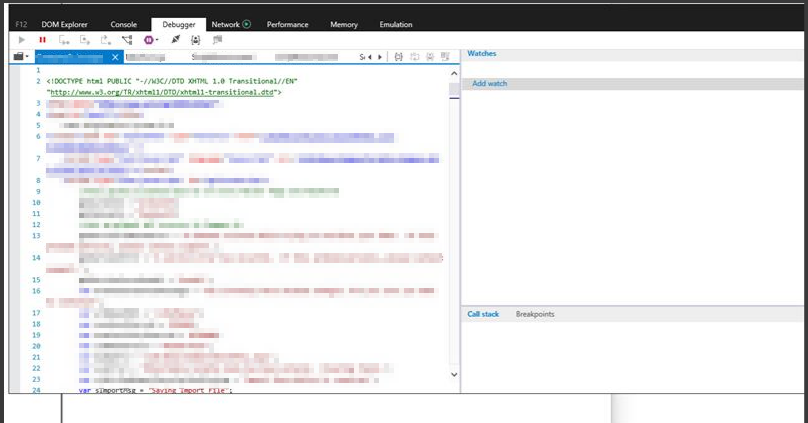Click the Step over icon
The height and width of the screenshot is (423, 808).
[x=85, y=40]
